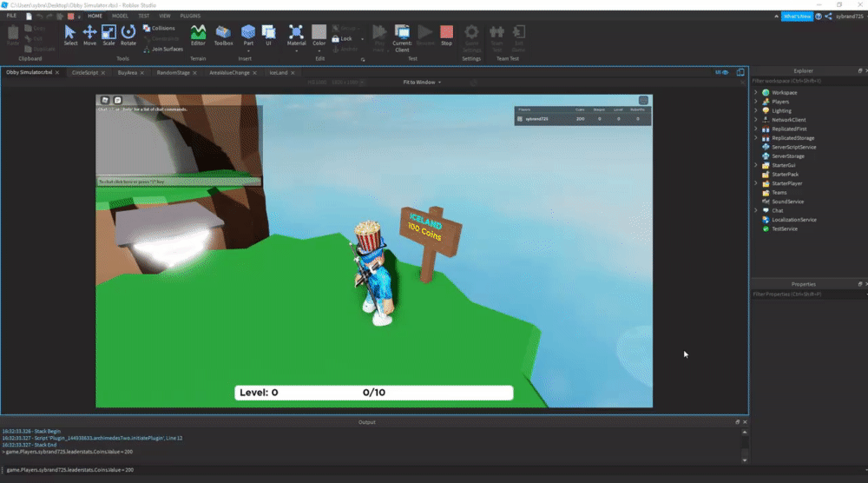868x483 pixels.
Task: Select the Select tool in the ribbon
Action: click(x=70, y=36)
